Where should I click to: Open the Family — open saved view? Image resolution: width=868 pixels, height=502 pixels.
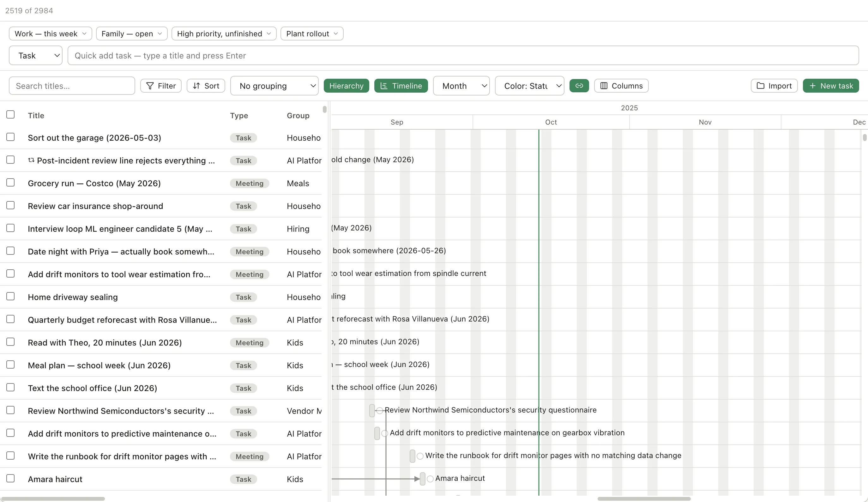coord(132,34)
